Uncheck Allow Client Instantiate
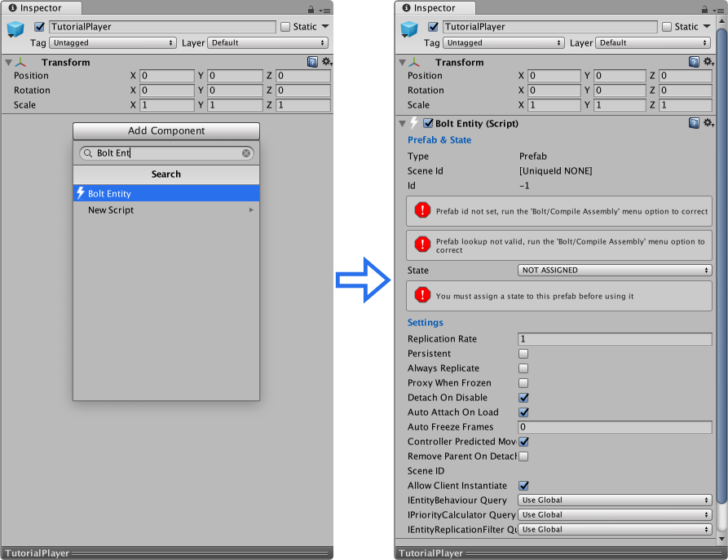This screenshot has width=728, height=560. [523, 486]
